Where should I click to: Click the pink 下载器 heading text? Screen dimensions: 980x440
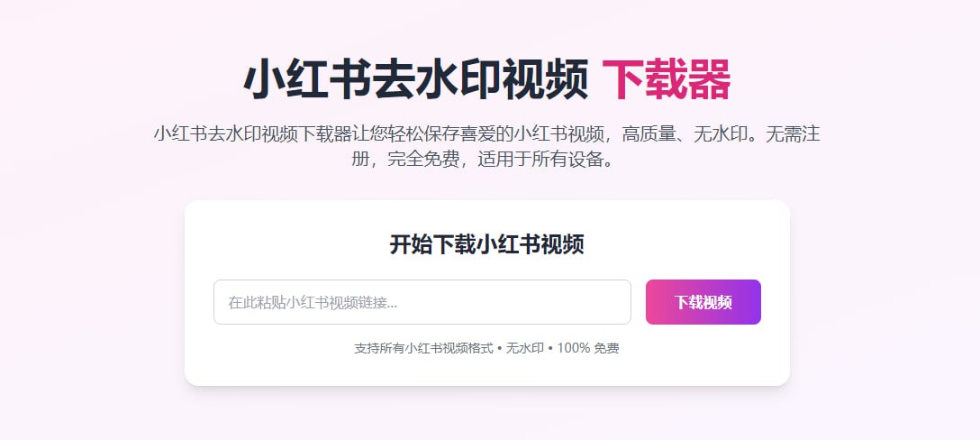[x=667, y=80]
